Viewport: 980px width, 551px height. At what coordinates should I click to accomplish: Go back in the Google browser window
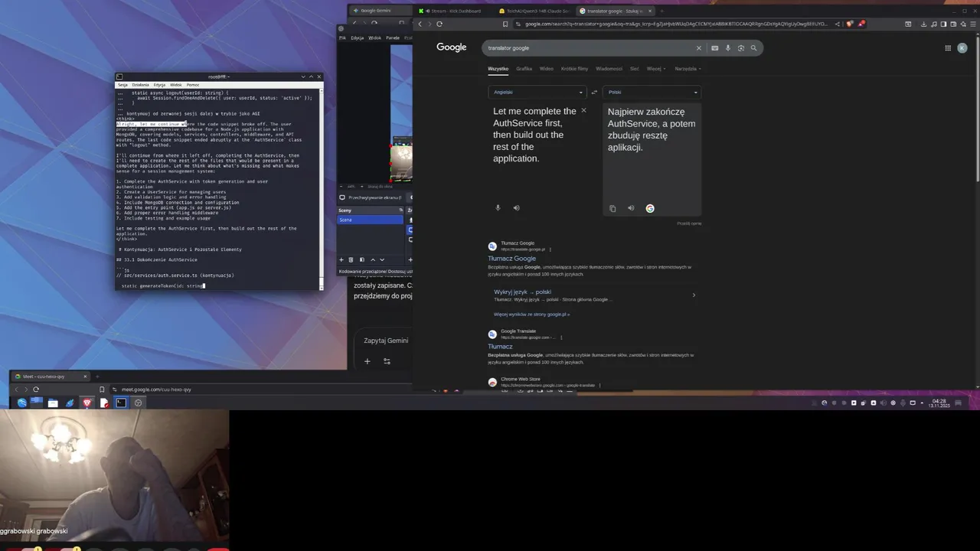(420, 24)
